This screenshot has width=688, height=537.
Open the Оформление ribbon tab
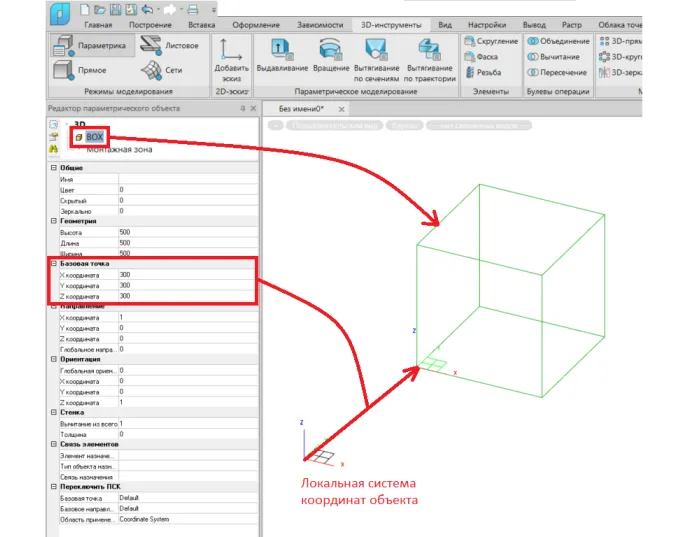256,25
